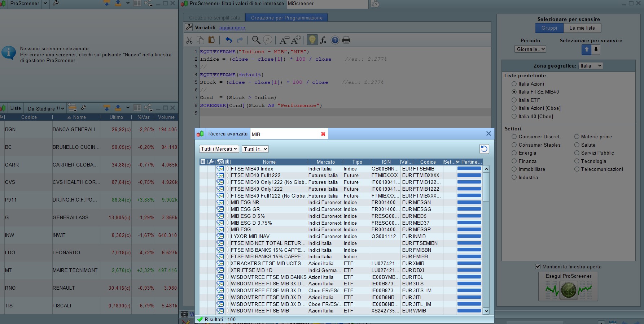The width and height of the screenshot is (644, 324).
Task: Select the Tecnologia sector radio button
Action: pyautogui.click(x=577, y=161)
